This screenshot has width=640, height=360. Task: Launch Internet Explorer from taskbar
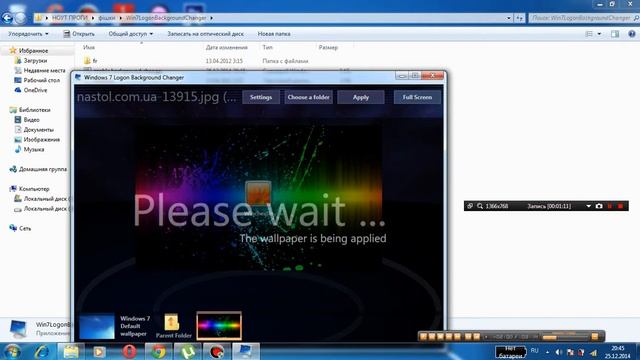pyautogui.click(x=42, y=351)
